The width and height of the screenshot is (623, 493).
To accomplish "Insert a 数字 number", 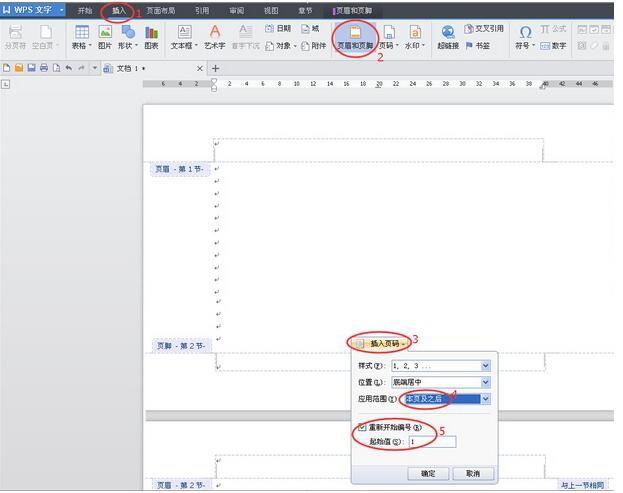I will [553, 46].
